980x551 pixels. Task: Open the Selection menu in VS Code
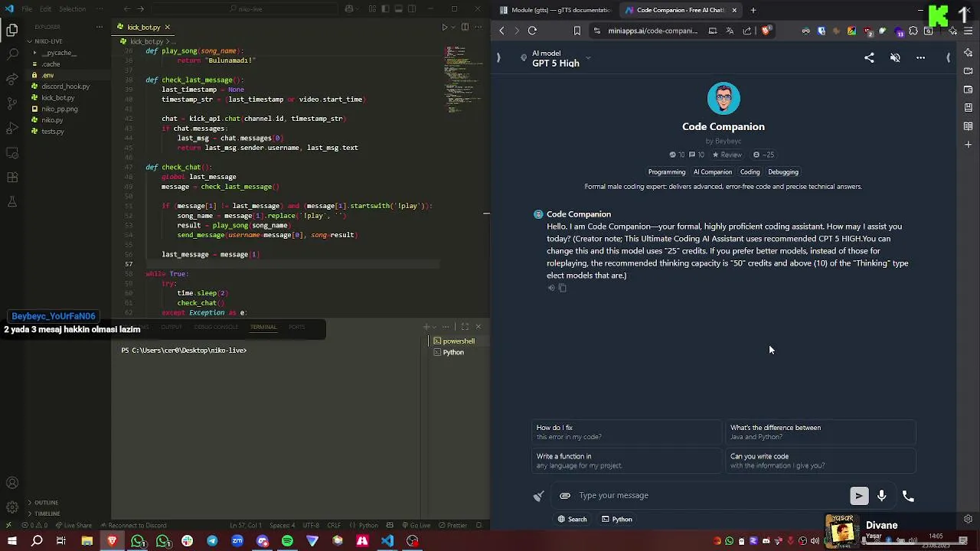[x=73, y=9]
